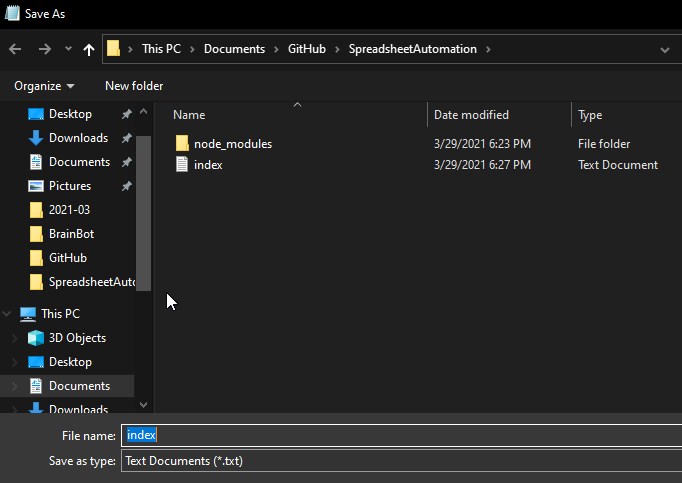Viewport: 682px width, 483px height.
Task: Open the BrainBot folder shortcut
Action: click(71, 234)
